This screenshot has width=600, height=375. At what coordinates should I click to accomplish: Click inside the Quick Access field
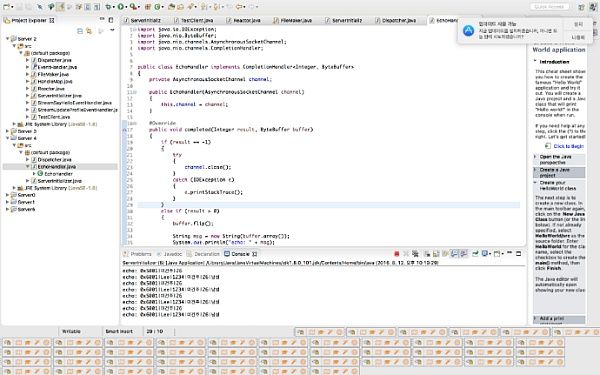(x=549, y=7)
